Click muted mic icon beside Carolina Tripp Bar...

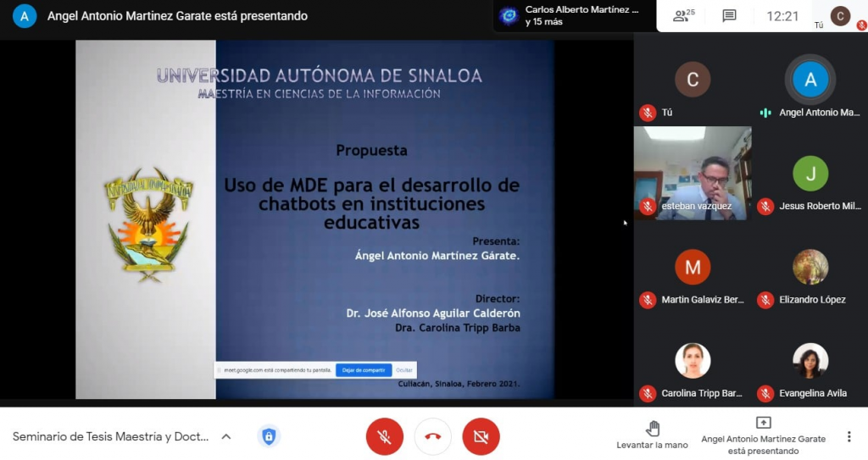(x=647, y=394)
